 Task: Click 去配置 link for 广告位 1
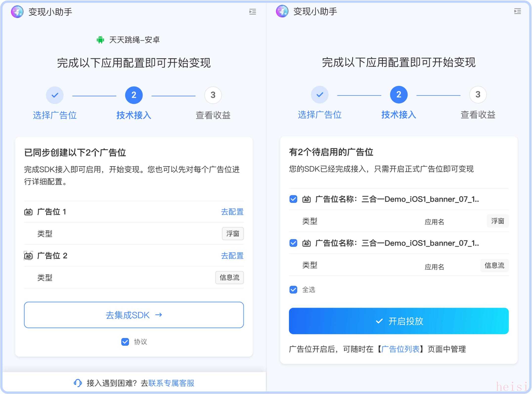(232, 212)
